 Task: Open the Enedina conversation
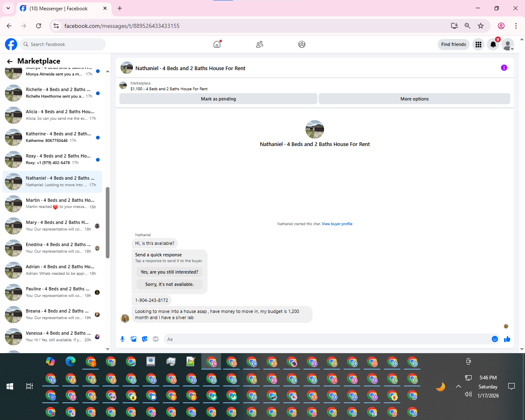52,248
